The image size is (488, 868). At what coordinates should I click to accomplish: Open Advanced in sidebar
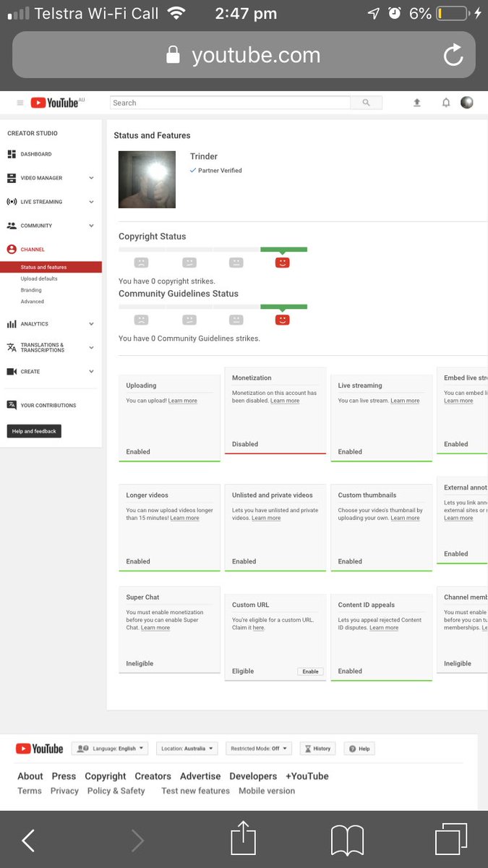pyautogui.click(x=32, y=302)
